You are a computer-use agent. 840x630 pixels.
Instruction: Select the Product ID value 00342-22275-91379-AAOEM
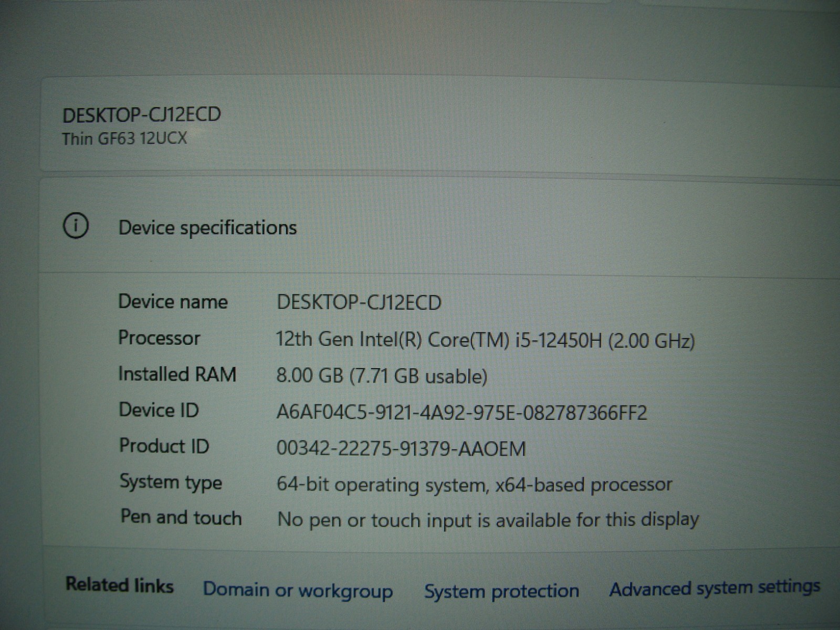[x=401, y=449]
